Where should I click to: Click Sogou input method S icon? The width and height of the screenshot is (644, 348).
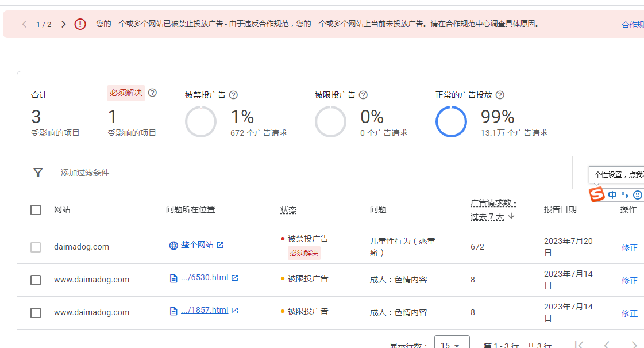(x=597, y=194)
